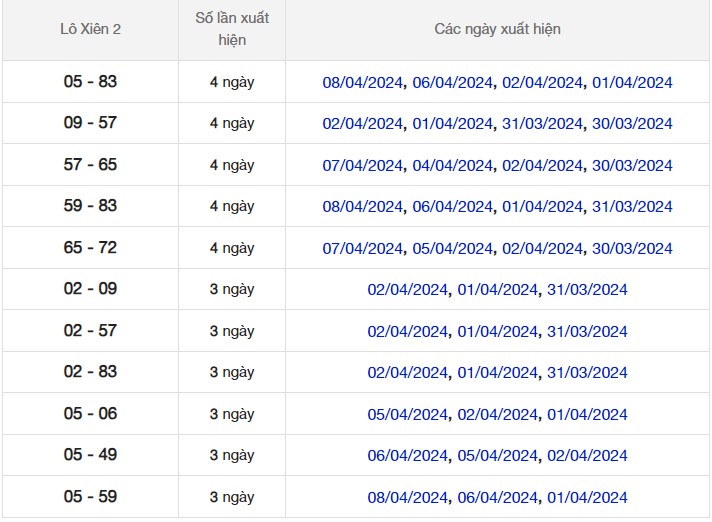Click the 05/04/2024 link in row 65 - 72
The image size is (712, 522).
pyautogui.click(x=452, y=249)
